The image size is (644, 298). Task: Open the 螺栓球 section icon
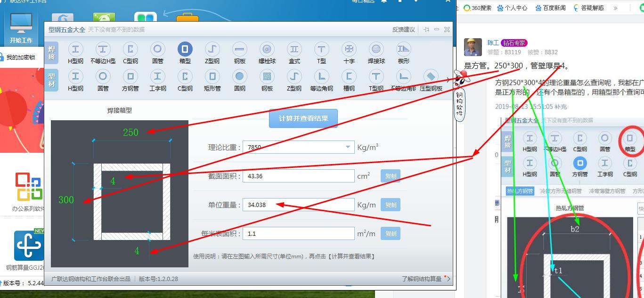(267, 49)
